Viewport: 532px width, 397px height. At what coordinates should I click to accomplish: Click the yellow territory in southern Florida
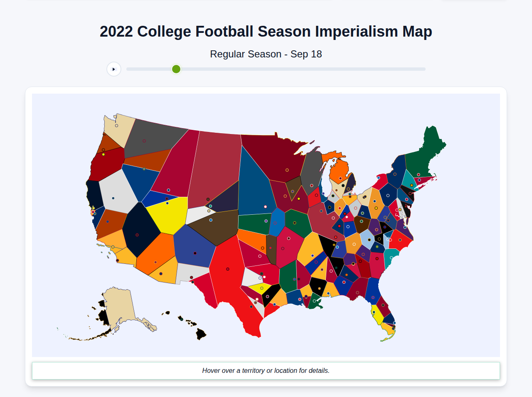coord(376,318)
